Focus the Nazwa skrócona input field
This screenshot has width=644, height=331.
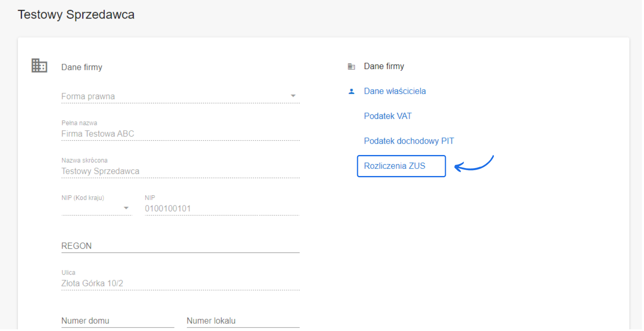pos(180,171)
